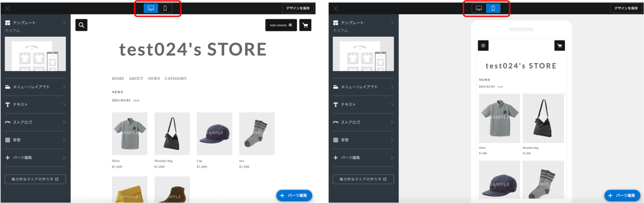Click メニュー/レイアウト icon in desktop preview window
The height and width of the screenshot is (203, 644).
[8, 87]
